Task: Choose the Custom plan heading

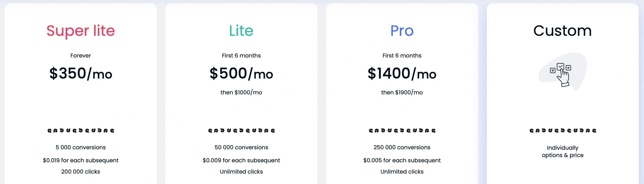Action: pos(562,31)
